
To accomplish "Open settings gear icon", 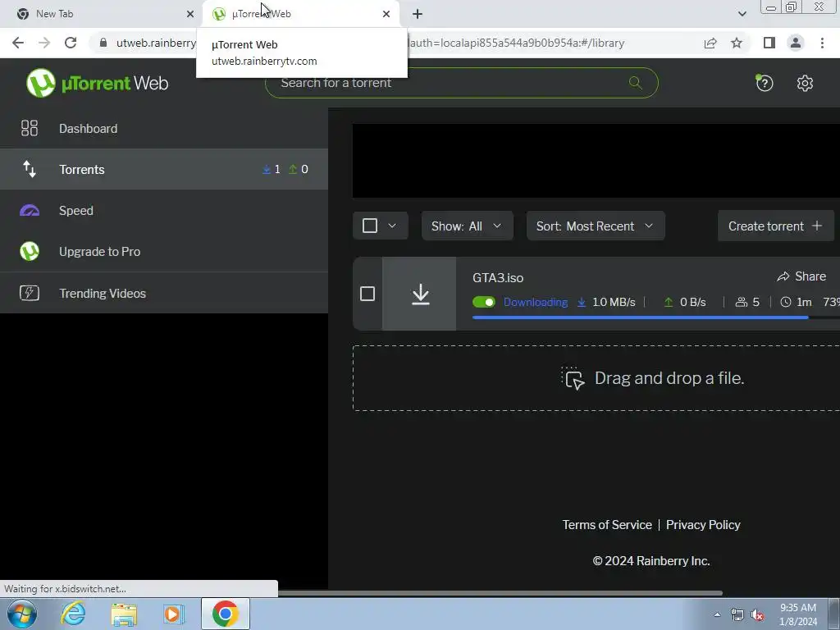I will click(x=805, y=83).
